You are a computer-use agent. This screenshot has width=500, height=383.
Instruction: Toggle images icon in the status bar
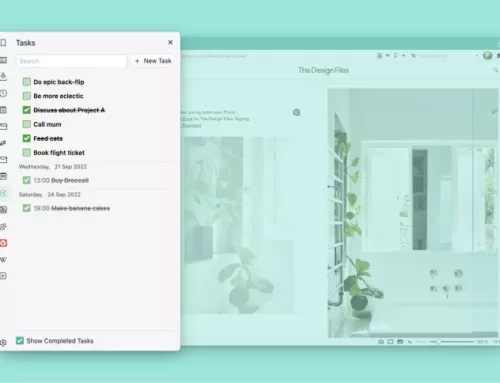400,342
